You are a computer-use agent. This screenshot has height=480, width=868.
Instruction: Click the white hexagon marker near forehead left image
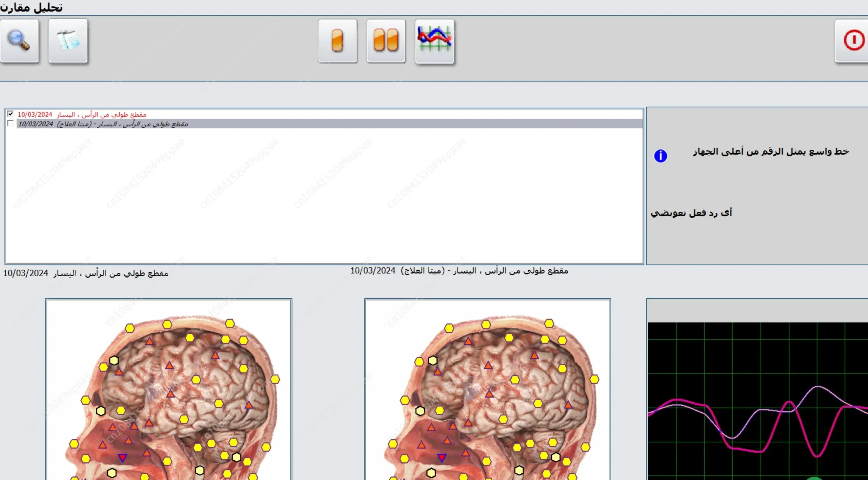tap(114, 360)
